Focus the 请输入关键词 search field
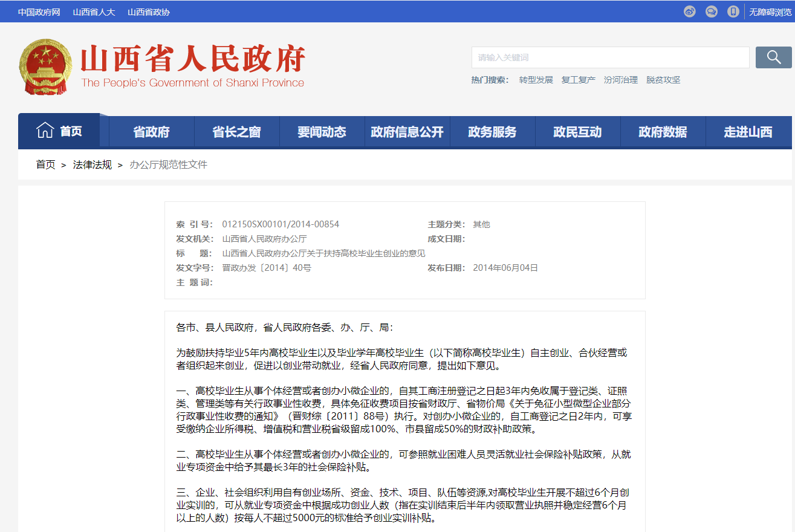Viewport: 795px width, 532px height. click(609, 57)
